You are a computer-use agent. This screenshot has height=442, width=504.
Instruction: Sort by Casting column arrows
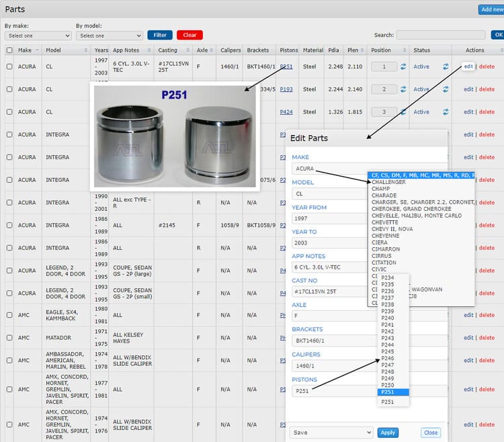click(x=188, y=50)
